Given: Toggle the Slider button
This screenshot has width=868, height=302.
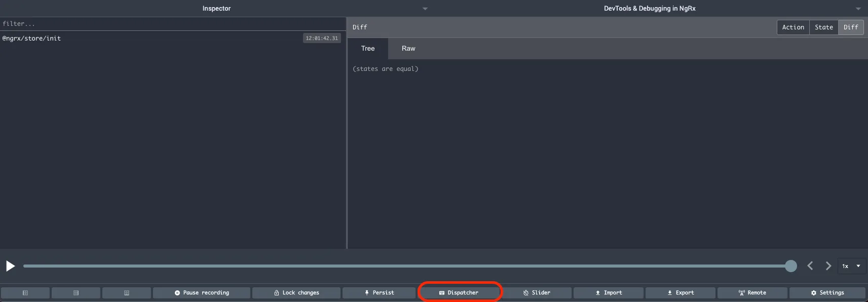Looking at the screenshot, I should point(537,293).
